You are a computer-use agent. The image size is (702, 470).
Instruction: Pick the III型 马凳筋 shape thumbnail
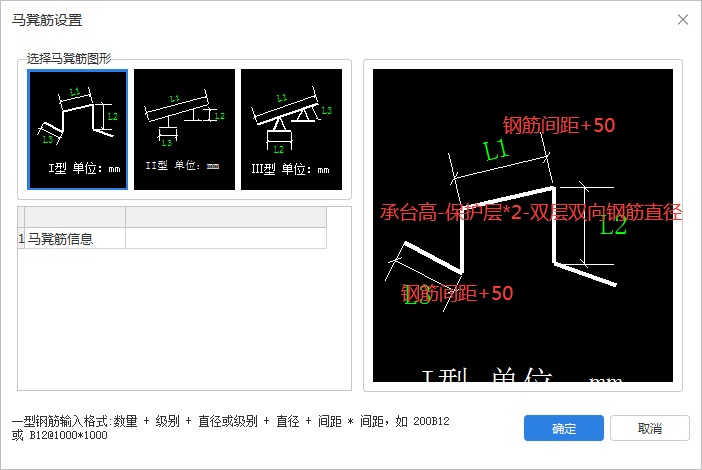point(291,129)
